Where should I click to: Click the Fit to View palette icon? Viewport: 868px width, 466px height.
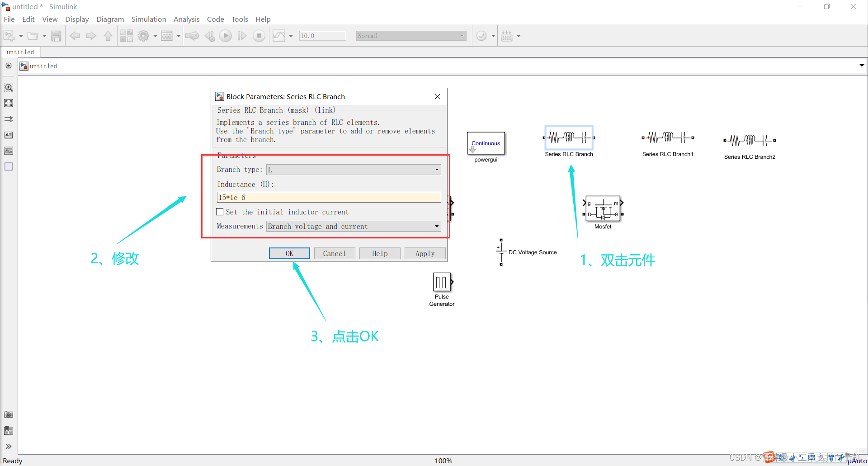point(9,103)
